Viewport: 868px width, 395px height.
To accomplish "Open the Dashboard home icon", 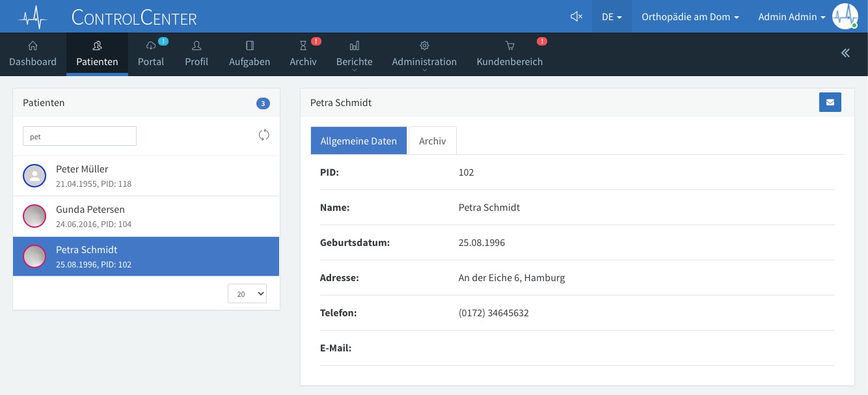I will (33, 46).
